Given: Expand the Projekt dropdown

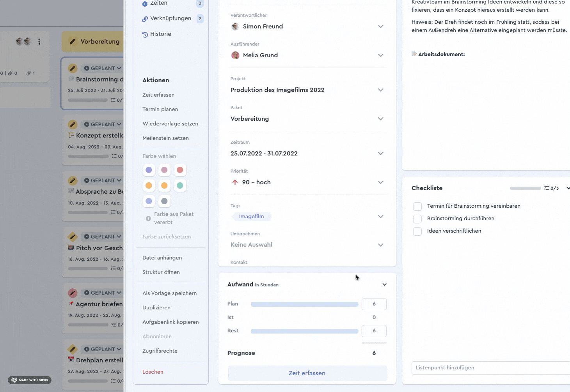Looking at the screenshot, I should 381,90.
